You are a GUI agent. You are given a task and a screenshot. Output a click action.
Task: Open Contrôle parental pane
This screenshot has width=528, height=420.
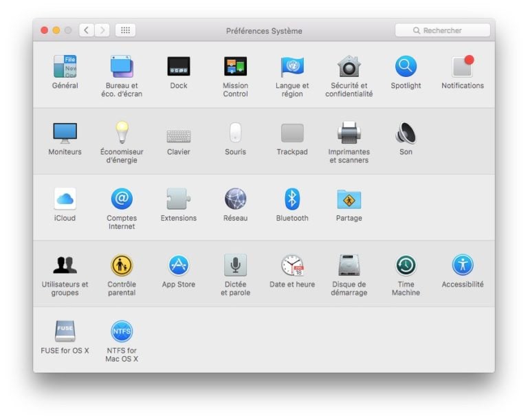(122, 265)
